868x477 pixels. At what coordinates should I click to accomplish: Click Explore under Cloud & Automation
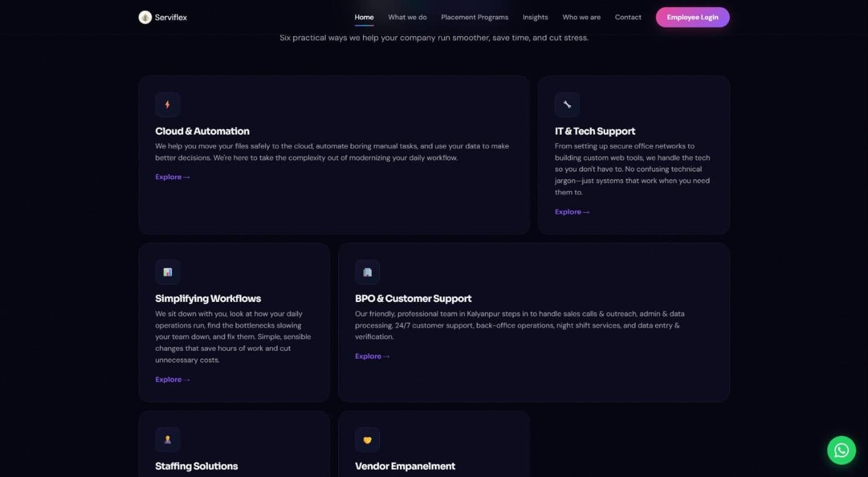click(173, 177)
